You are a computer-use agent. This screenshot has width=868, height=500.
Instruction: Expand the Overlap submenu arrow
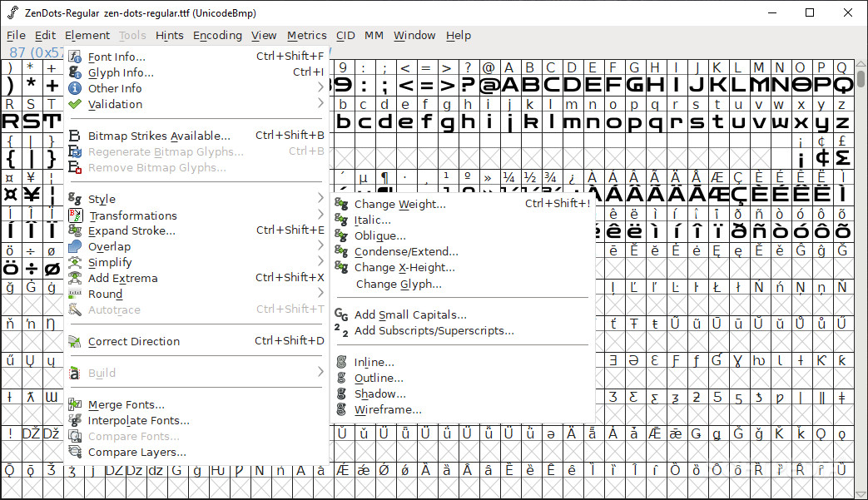320,245
